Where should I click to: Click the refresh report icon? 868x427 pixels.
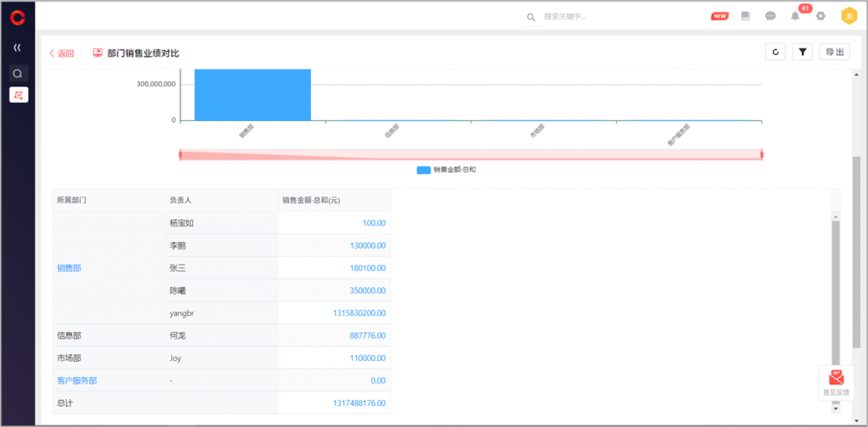775,53
